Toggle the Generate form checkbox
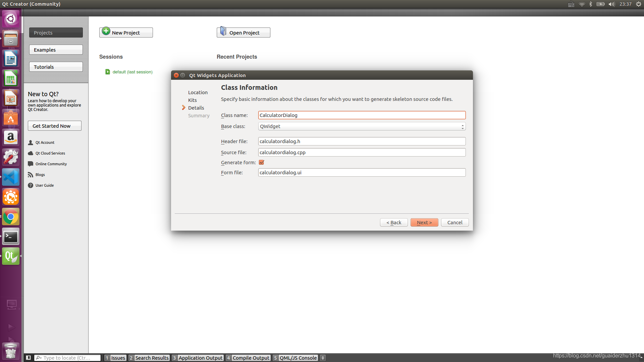The image size is (644, 362). pyautogui.click(x=261, y=162)
